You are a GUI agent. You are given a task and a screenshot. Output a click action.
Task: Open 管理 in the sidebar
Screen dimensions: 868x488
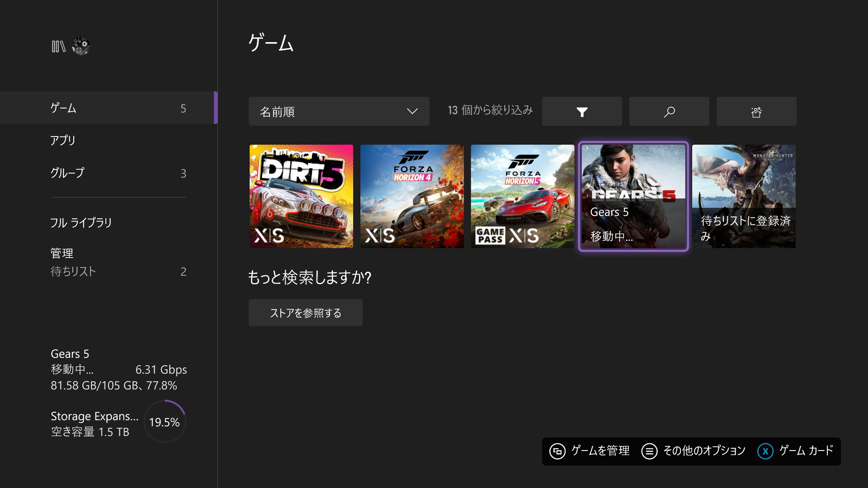click(x=62, y=253)
